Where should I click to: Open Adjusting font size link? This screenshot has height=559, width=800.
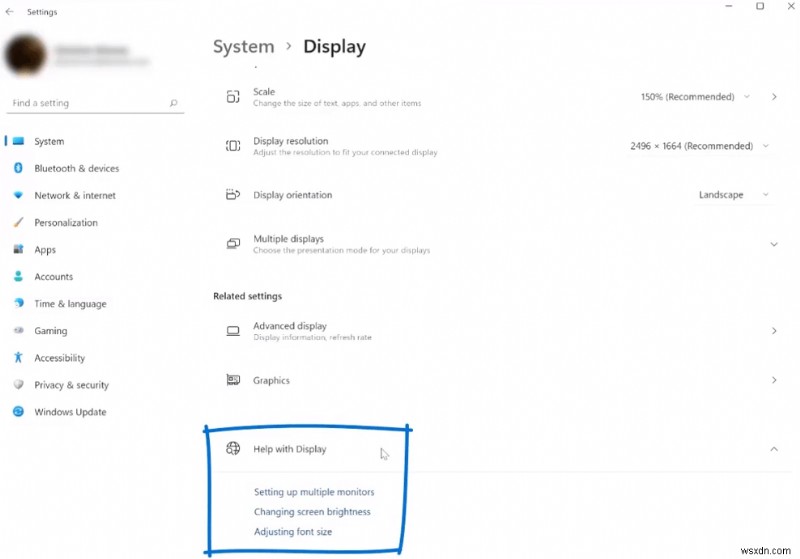tap(293, 531)
